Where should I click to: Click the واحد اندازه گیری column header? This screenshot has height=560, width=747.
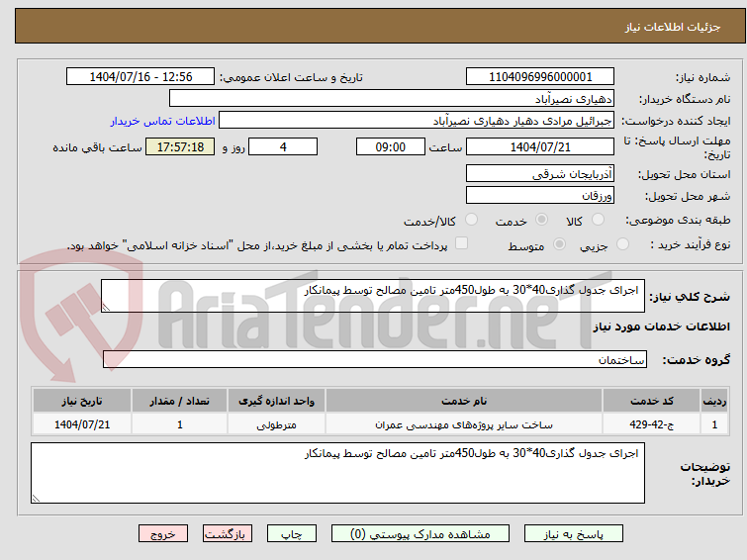[x=277, y=401]
